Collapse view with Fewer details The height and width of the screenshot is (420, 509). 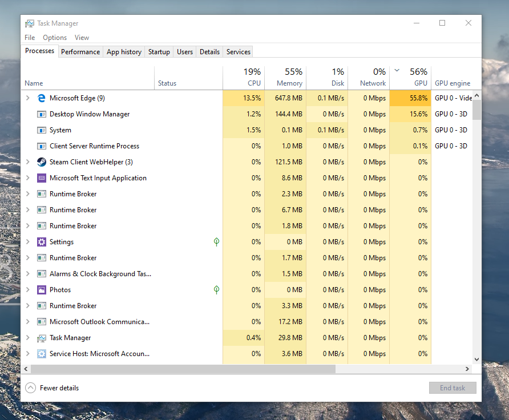(52, 388)
